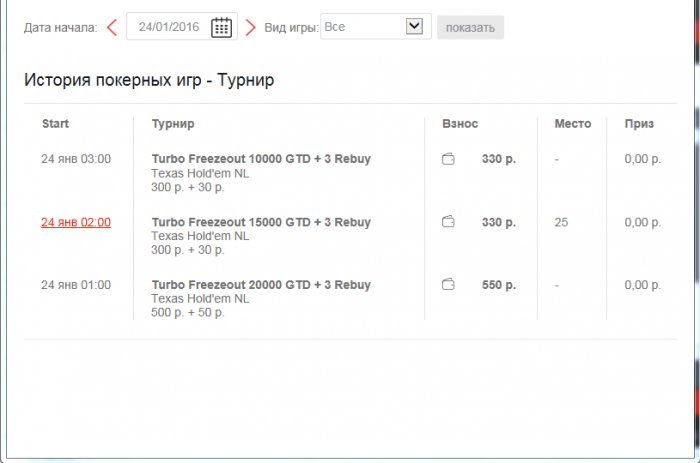Open the 24 янв 02:00 tournament link
Viewport: 700px width, 463px height.
click(x=76, y=222)
